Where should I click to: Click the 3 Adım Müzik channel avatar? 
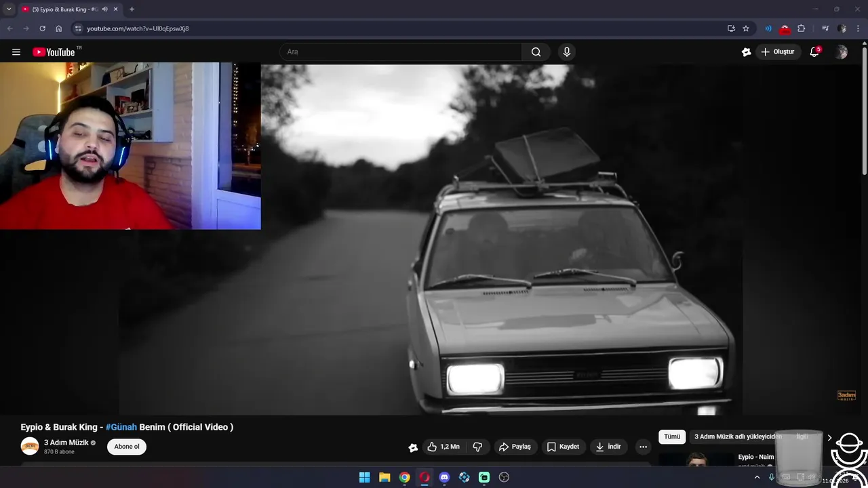pos(30,446)
